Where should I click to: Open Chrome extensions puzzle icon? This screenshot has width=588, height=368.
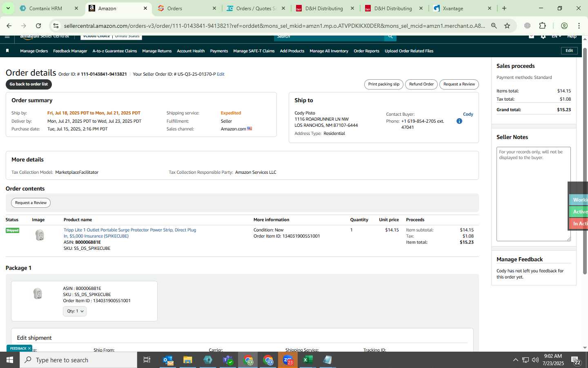tap(543, 26)
